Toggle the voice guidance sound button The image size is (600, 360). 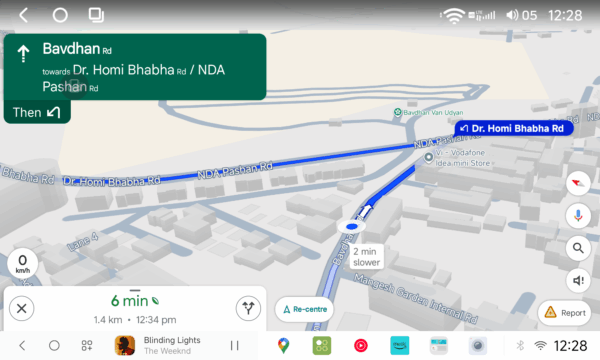[x=578, y=280]
